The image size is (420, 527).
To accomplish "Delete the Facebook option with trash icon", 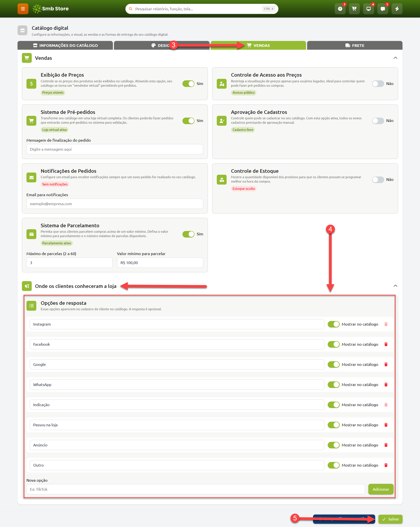I will (x=386, y=344).
